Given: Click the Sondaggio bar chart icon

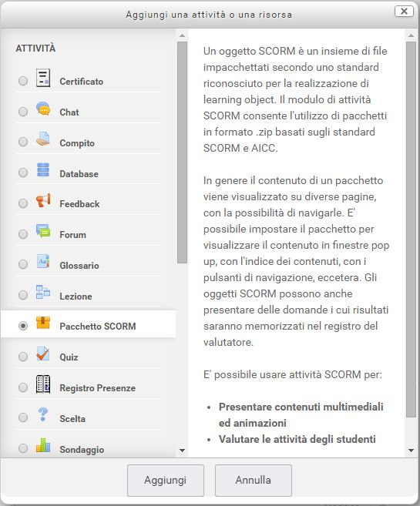Looking at the screenshot, I should click(x=43, y=446).
